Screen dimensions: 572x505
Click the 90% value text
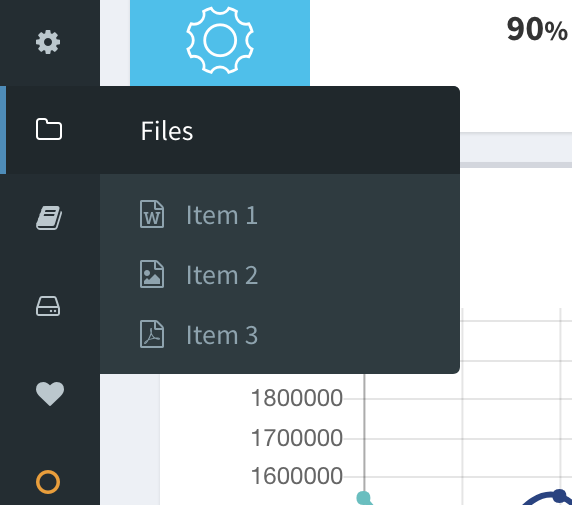tap(537, 29)
